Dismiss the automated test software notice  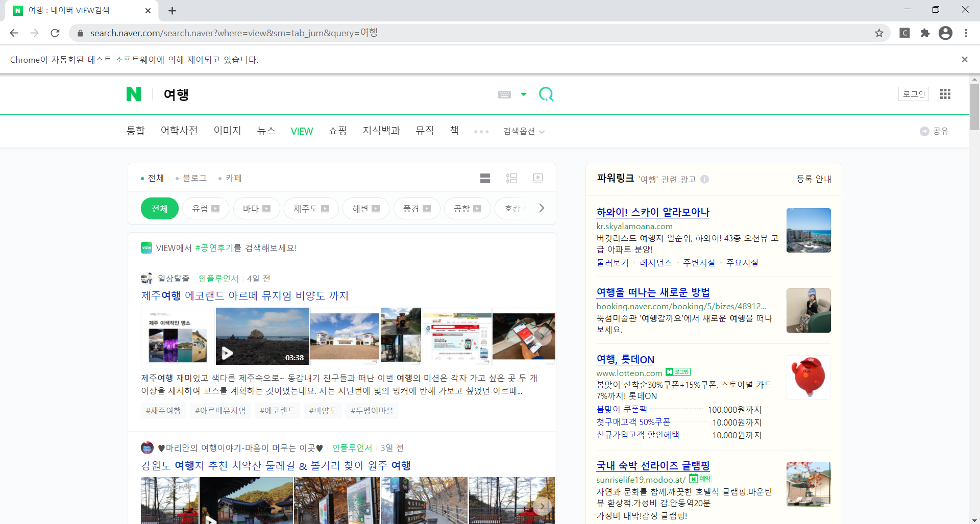964,60
